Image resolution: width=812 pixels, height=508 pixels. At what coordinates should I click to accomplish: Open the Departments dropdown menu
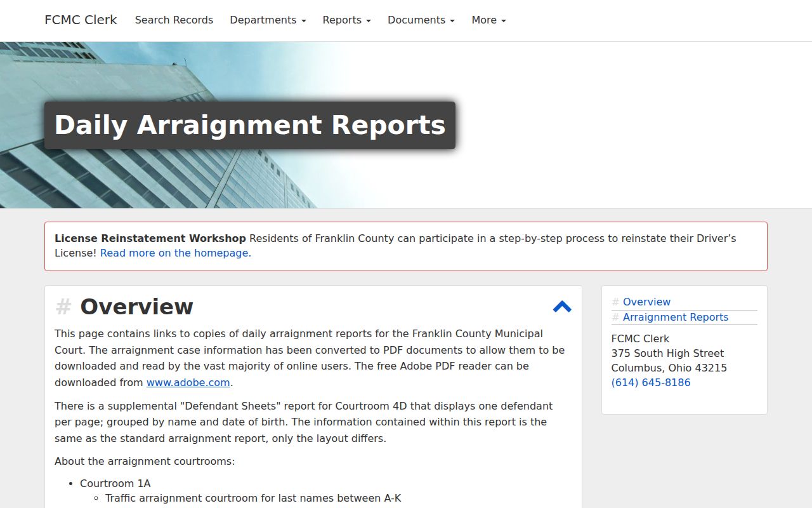[x=268, y=20]
